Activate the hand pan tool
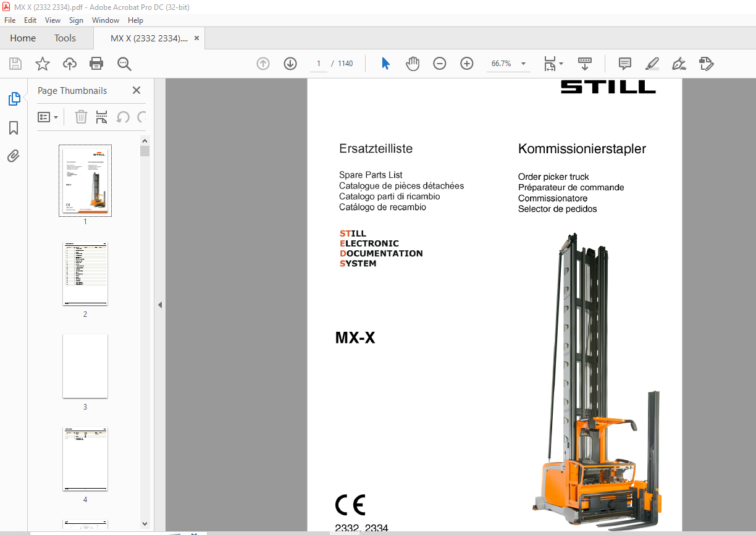The image size is (756, 535). tap(413, 64)
